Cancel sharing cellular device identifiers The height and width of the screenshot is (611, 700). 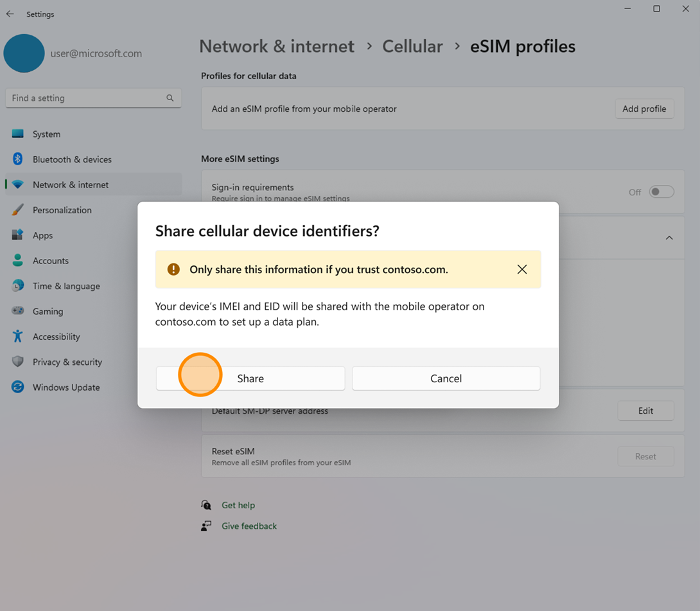[x=446, y=378]
